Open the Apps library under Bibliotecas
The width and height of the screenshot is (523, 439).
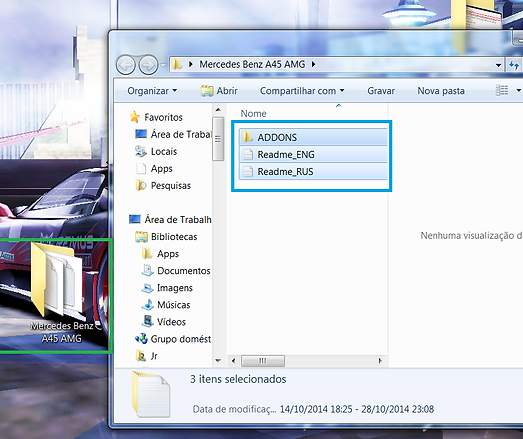[160, 254]
